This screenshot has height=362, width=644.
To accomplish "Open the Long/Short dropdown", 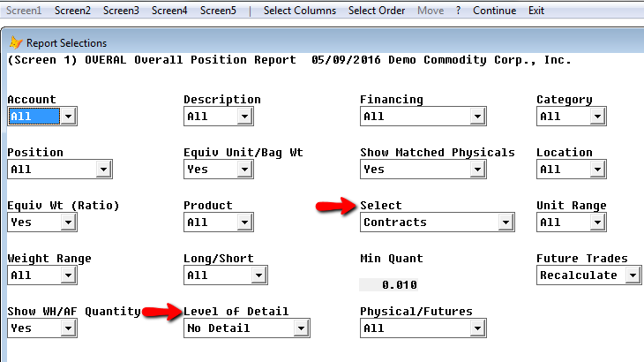I will point(258,275).
